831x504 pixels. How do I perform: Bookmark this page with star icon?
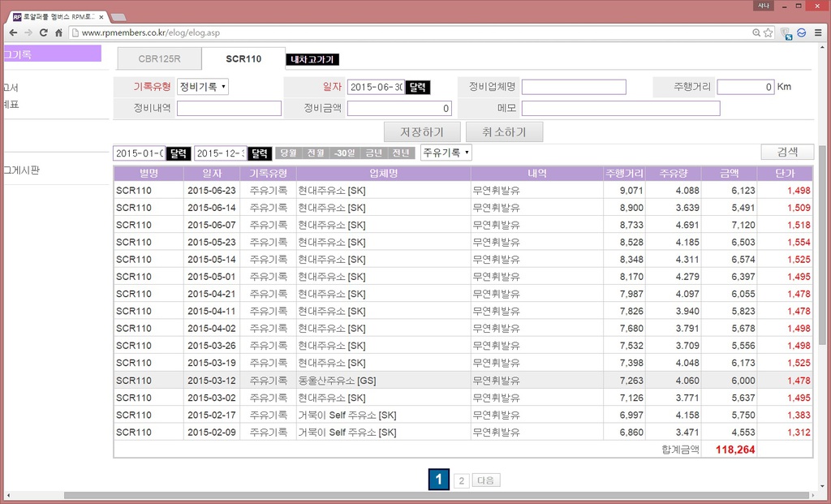click(768, 32)
